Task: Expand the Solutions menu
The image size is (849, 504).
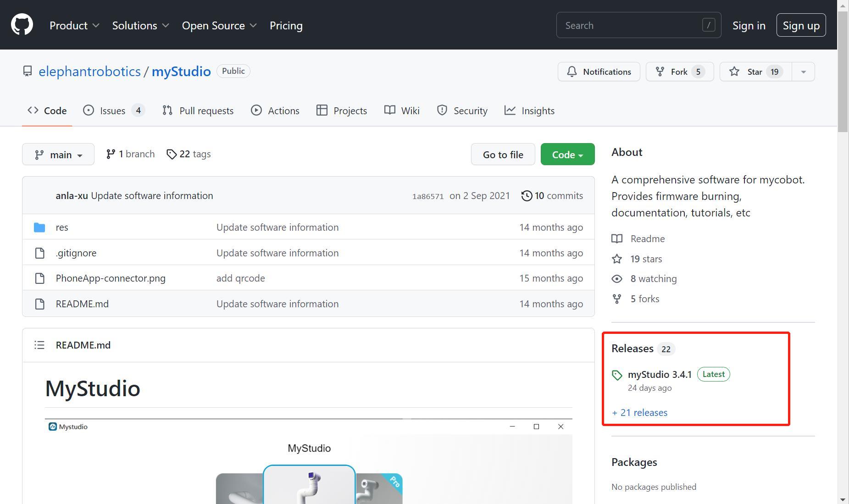Action: point(140,26)
